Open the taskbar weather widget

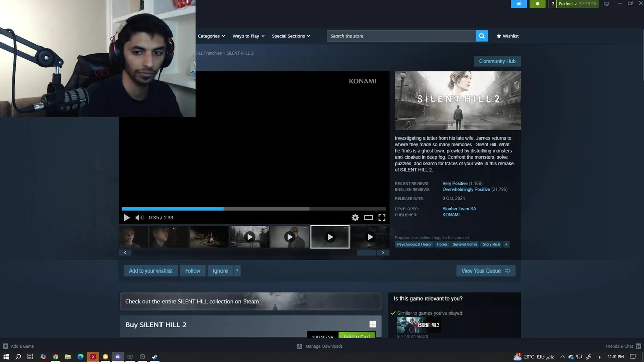pos(534,357)
